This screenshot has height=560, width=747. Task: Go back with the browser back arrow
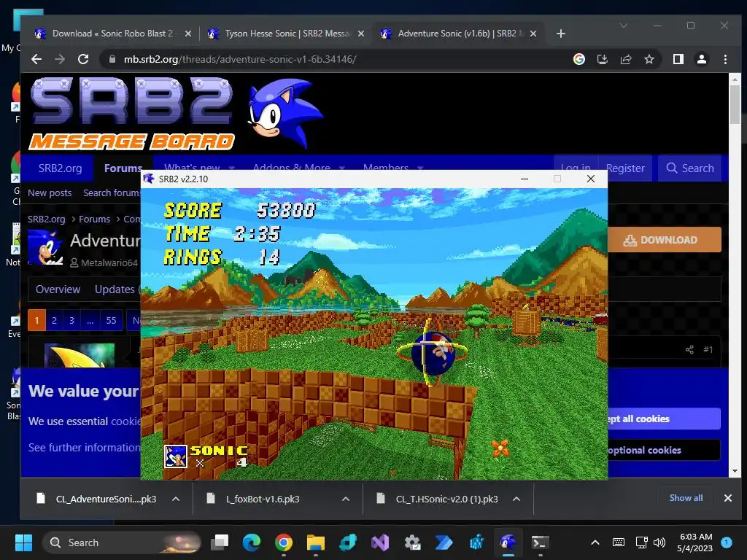(36, 59)
